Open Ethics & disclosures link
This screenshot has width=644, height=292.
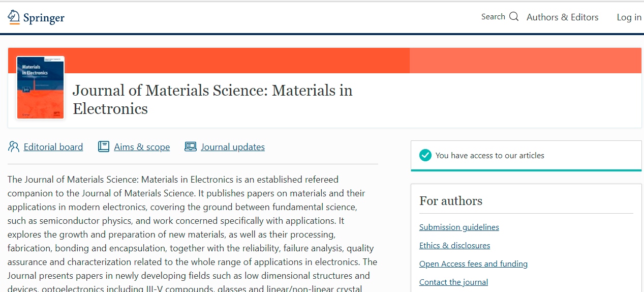pos(454,246)
